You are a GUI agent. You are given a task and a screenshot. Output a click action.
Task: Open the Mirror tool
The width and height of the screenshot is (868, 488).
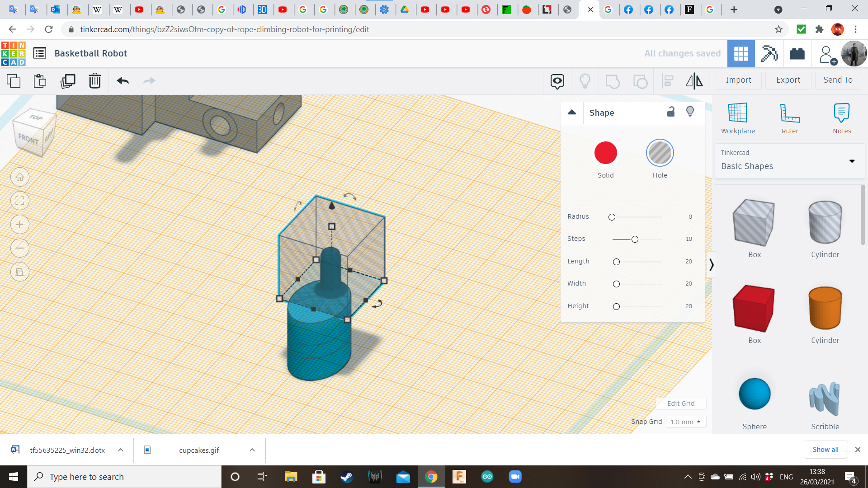[694, 81]
